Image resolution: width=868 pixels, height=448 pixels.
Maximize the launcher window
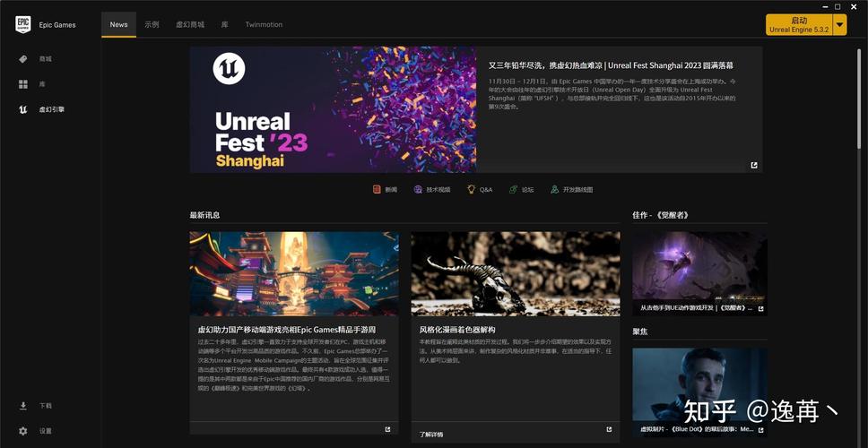point(838,6)
